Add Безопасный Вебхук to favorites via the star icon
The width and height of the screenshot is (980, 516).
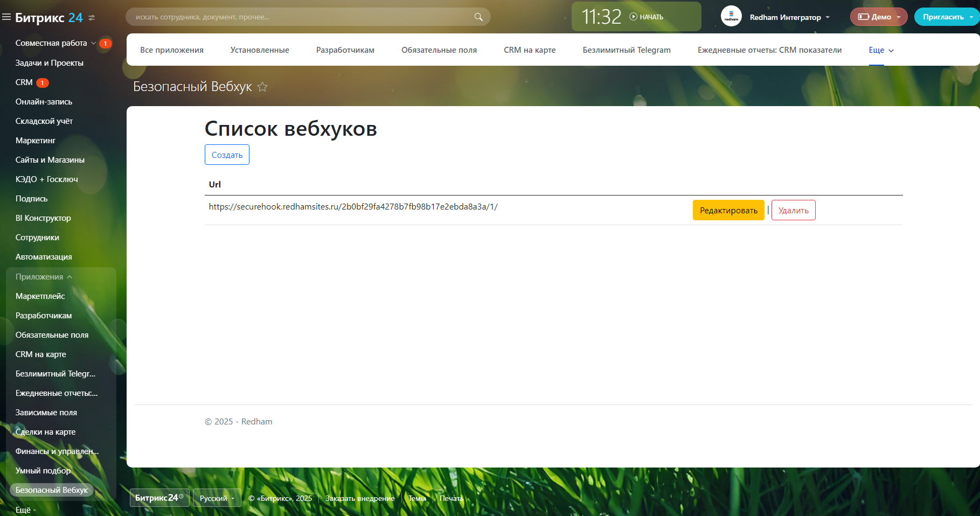point(262,87)
